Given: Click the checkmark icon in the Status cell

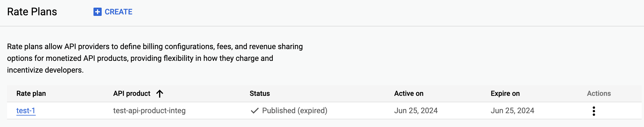Looking at the screenshot, I should [x=255, y=111].
